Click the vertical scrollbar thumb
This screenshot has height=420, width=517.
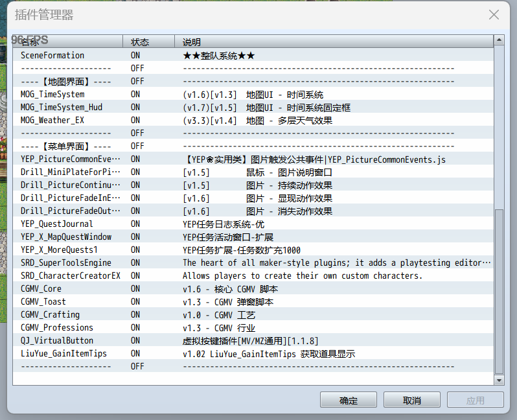coord(499,292)
